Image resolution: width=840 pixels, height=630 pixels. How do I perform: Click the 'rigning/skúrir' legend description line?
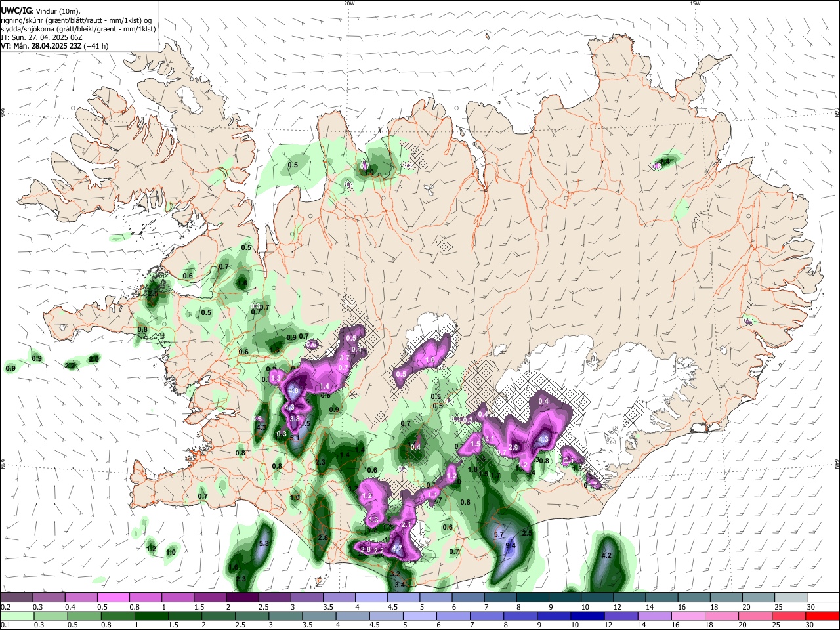click(x=76, y=20)
